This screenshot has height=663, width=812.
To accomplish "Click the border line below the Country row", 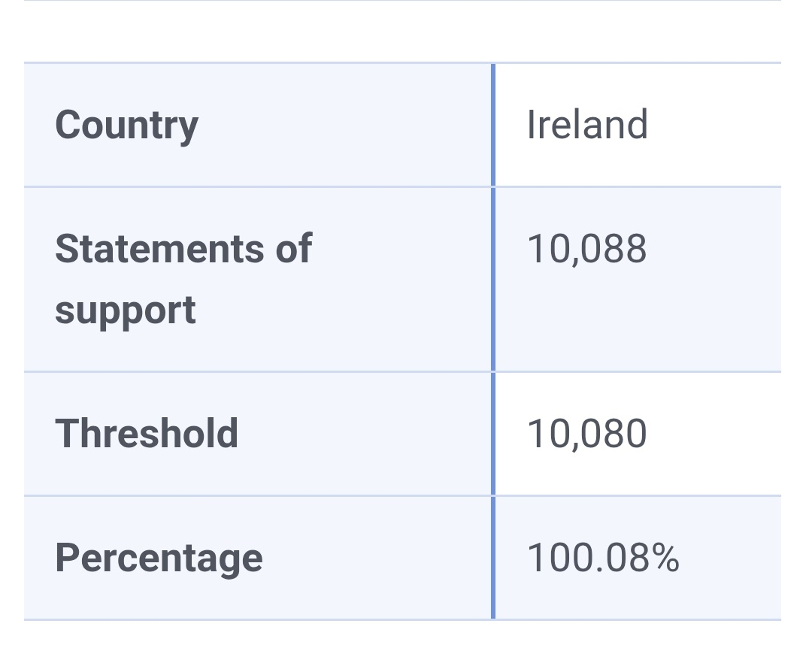I will (x=256, y=186).
